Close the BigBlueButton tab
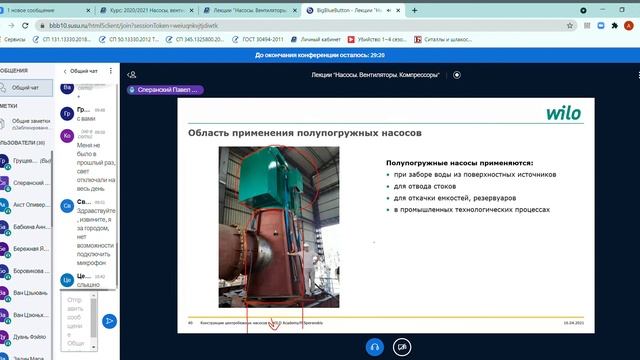 coord(398,11)
